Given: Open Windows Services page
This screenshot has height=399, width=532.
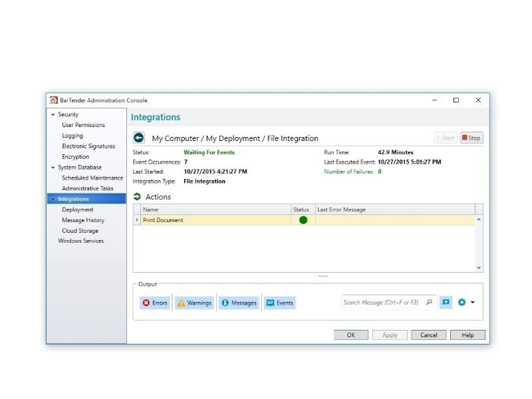Looking at the screenshot, I should coord(80,241).
